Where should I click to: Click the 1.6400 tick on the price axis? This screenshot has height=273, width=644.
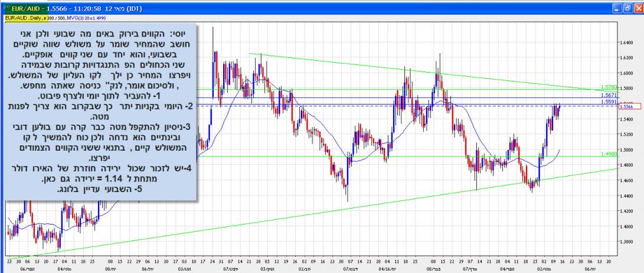(627, 43)
